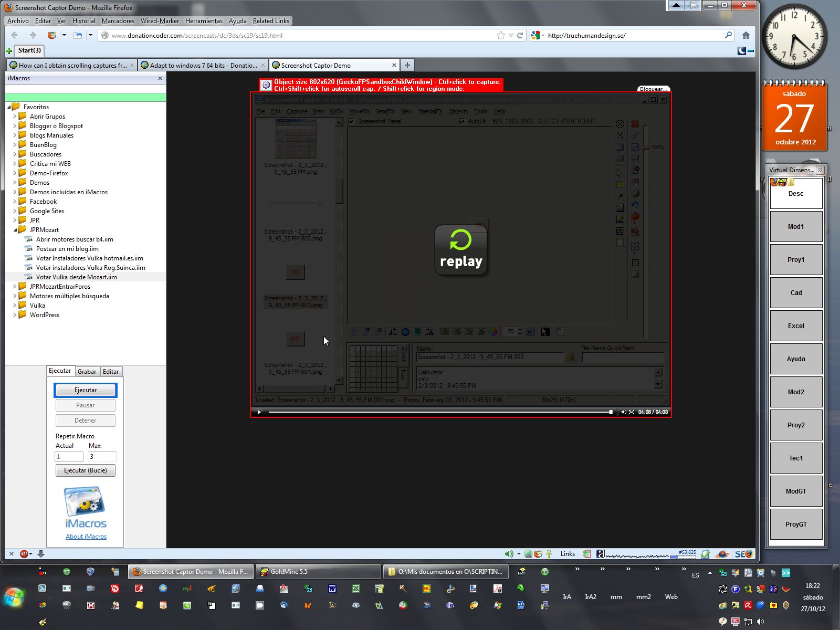The width and height of the screenshot is (840, 630).
Task: Click the Adblock Plus icon in status bar
Action: pos(24,554)
